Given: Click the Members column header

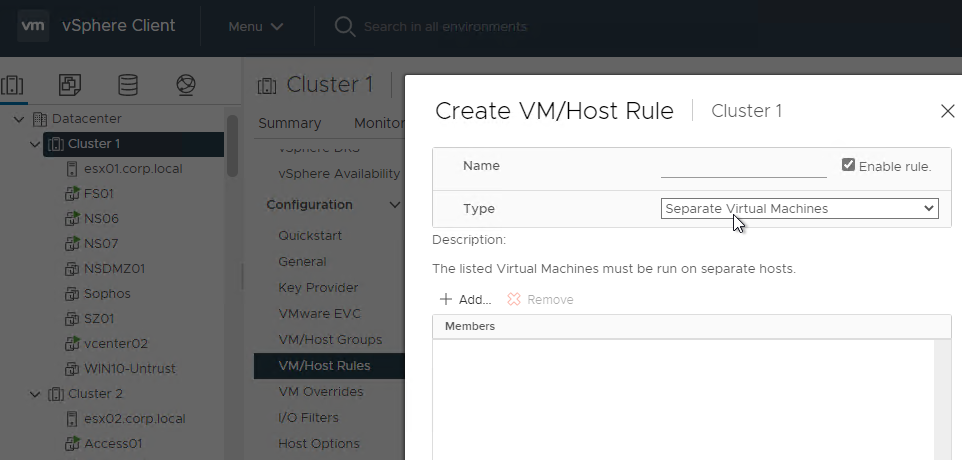Looking at the screenshot, I should (691, 327).
